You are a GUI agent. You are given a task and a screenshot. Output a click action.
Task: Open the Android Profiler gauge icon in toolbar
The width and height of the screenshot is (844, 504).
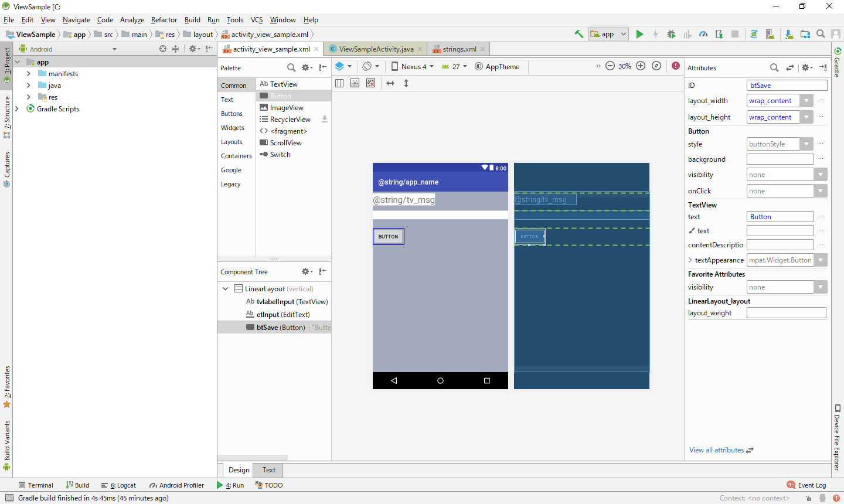click(x=703, y=34)
